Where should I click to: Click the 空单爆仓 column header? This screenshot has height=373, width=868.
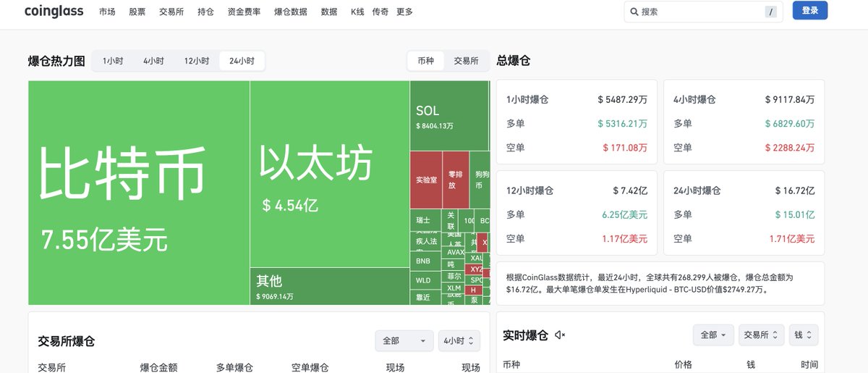(310, 367)
